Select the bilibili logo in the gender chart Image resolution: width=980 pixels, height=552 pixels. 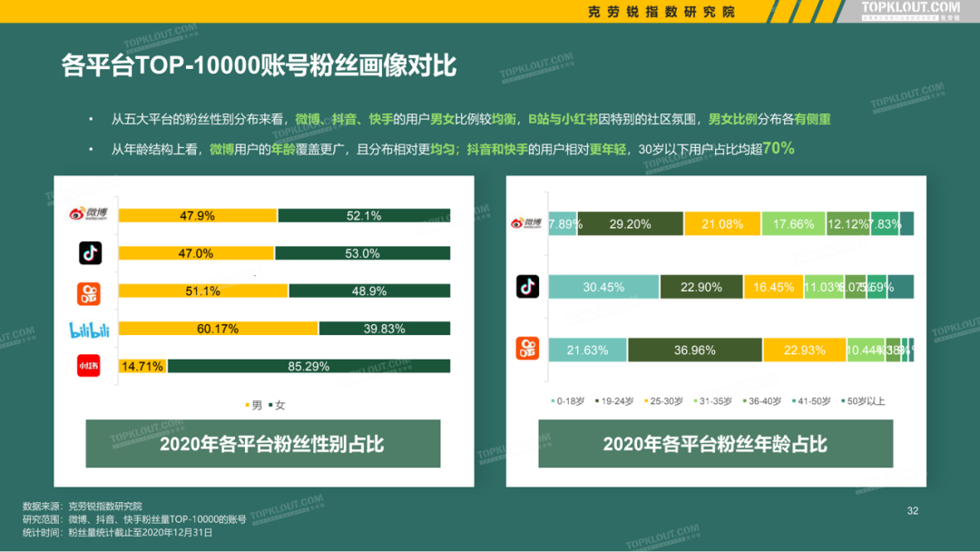coord(89,330)
